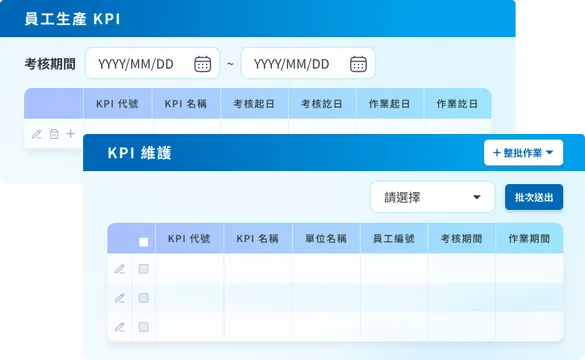Edit the second row in KPI 維護 table
Viewport: 585px width, 360px height.
pyautogui.click(x=120, y=298)
